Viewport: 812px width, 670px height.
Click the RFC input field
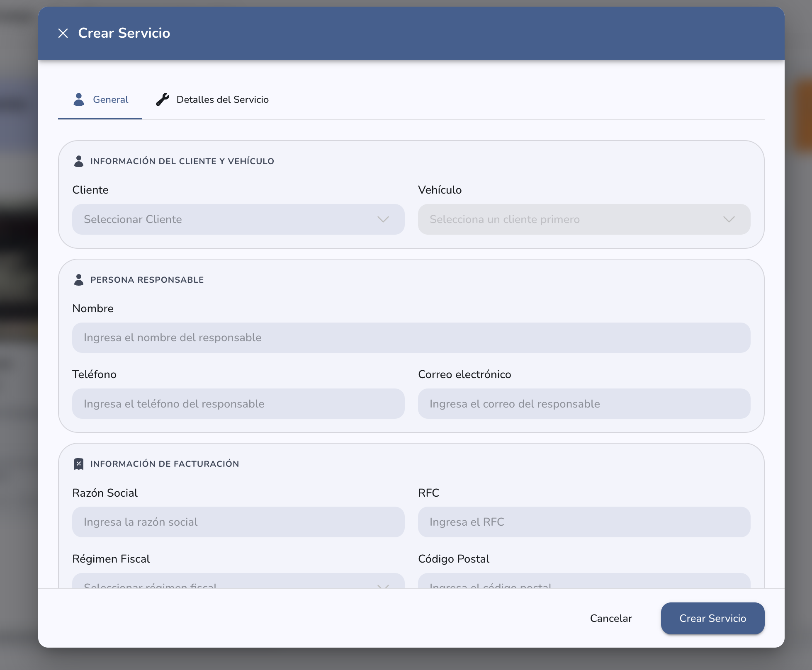coord(584,522)
